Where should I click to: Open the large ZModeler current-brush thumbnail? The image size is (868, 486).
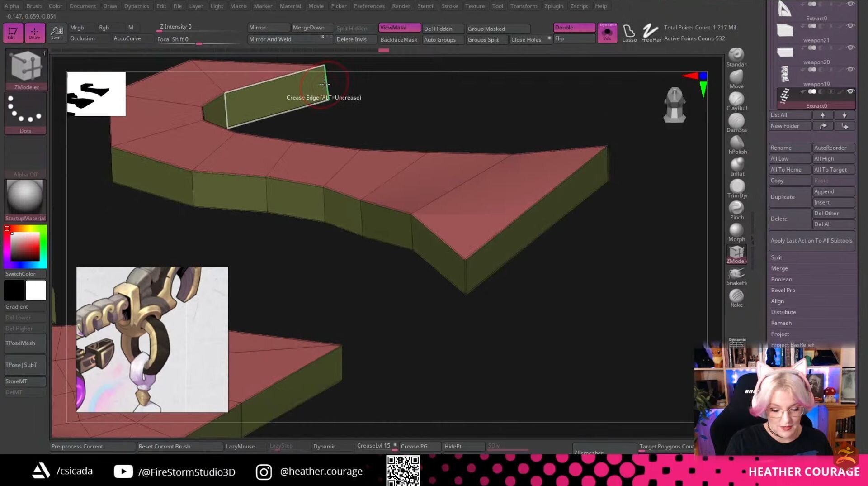[x=26, y=69]
